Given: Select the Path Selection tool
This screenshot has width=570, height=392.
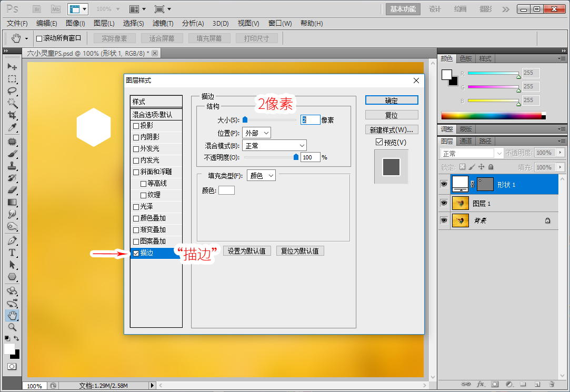Looking at the screenshot, I should (12, 265).
